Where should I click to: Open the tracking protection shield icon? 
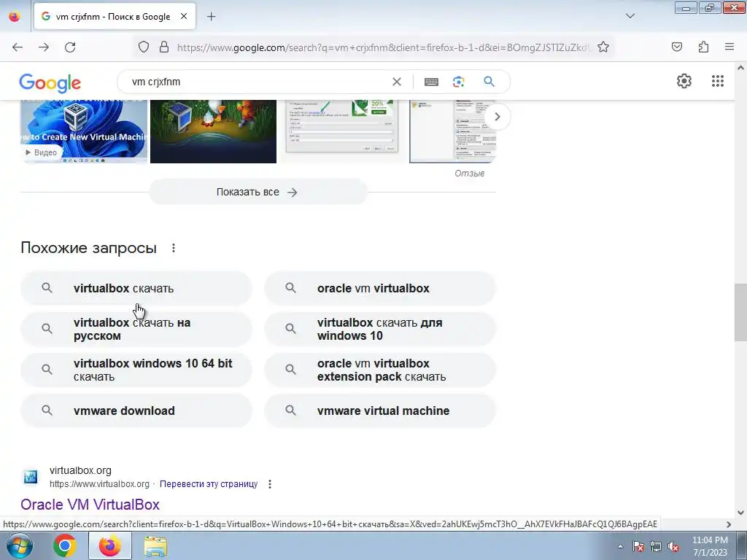(144, 47)
